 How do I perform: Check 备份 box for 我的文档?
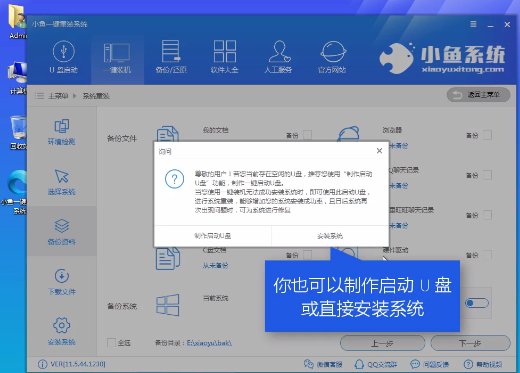(308, 135)
